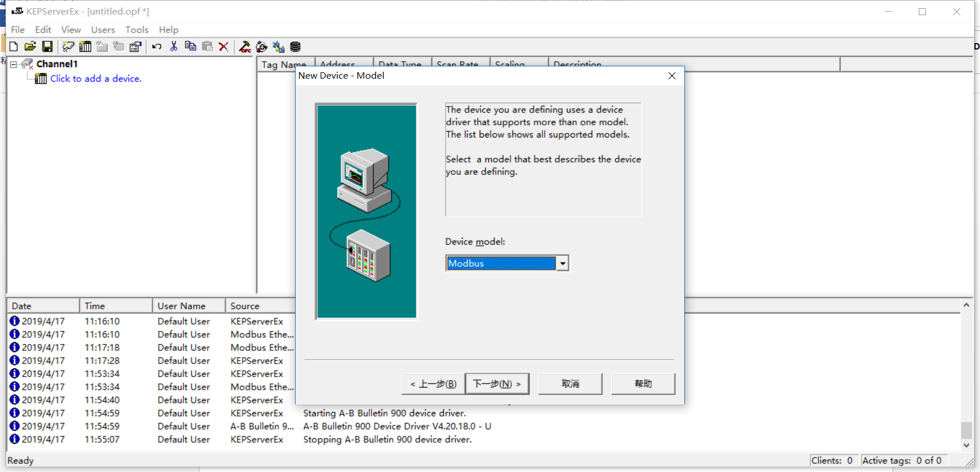
Task: Click the New Channel toolbar icon
Action: pos(68,47)
